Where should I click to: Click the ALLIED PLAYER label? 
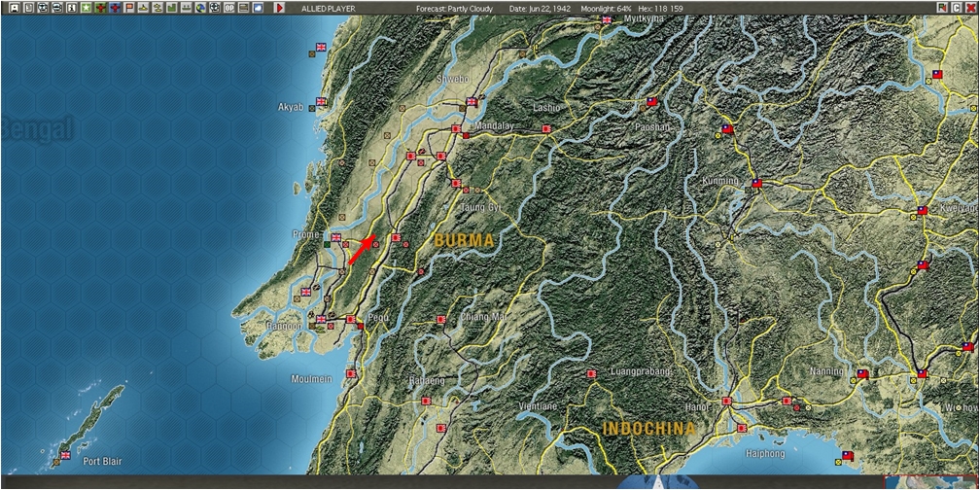coord(329,9)
